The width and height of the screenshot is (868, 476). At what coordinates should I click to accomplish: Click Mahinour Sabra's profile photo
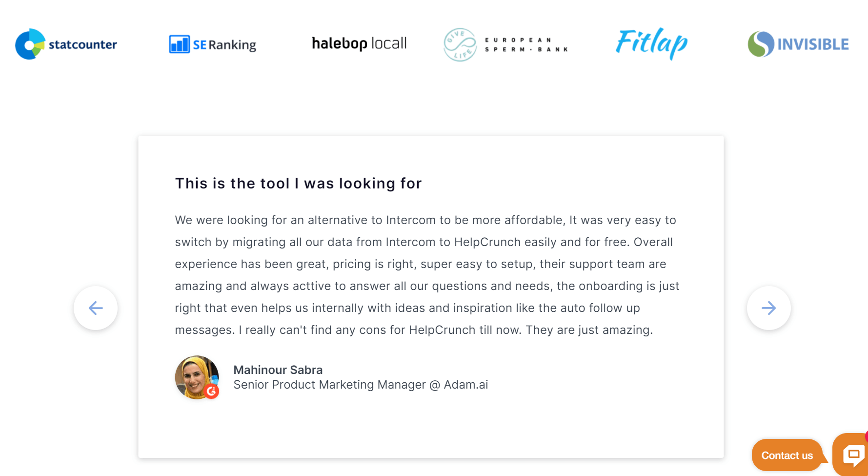click(x=197, y=377)
